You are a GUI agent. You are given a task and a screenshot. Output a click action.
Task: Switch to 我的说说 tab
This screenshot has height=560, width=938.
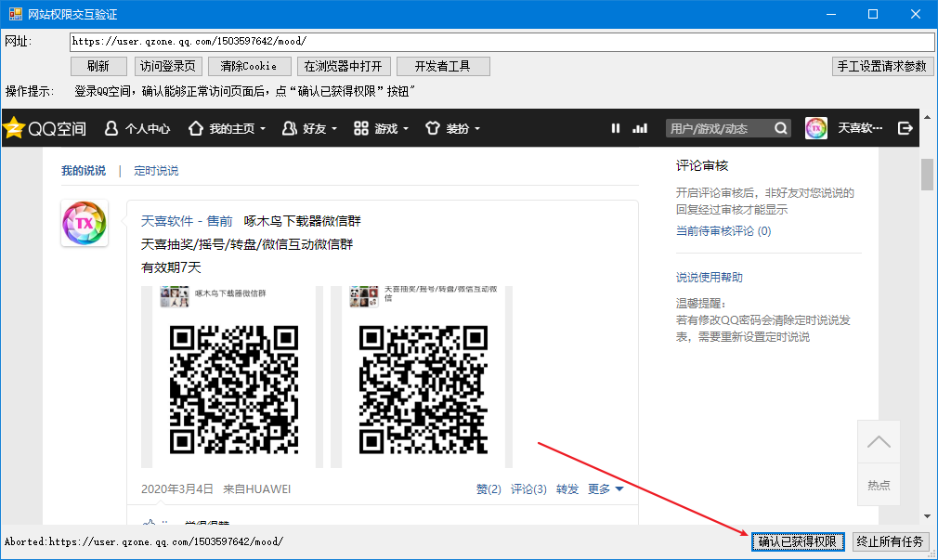point(84,171)
